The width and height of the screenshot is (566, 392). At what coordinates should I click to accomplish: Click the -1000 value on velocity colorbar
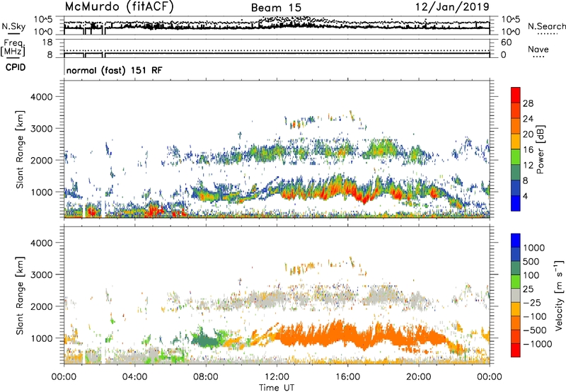pos(537,344)
